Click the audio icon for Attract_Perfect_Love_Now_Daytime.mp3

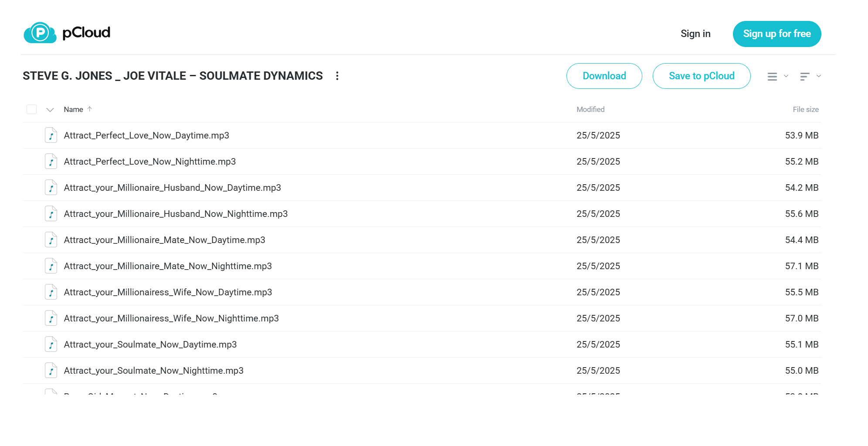pos(51,135)
